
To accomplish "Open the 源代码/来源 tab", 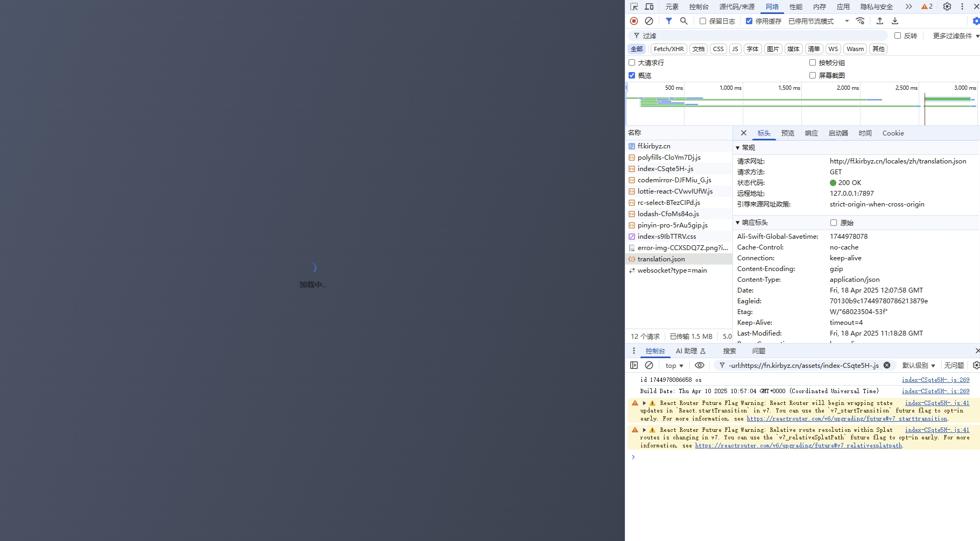I will (x=737, y=6).
